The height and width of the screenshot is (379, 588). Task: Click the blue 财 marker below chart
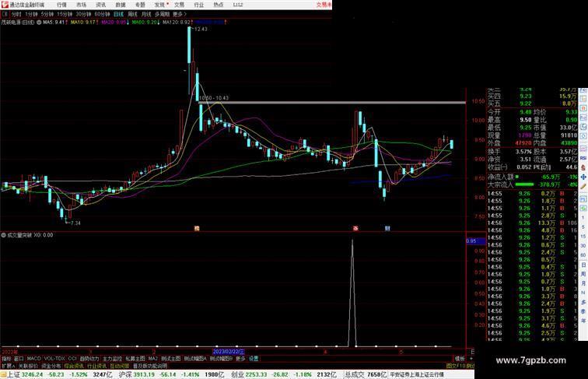point(387,228)
